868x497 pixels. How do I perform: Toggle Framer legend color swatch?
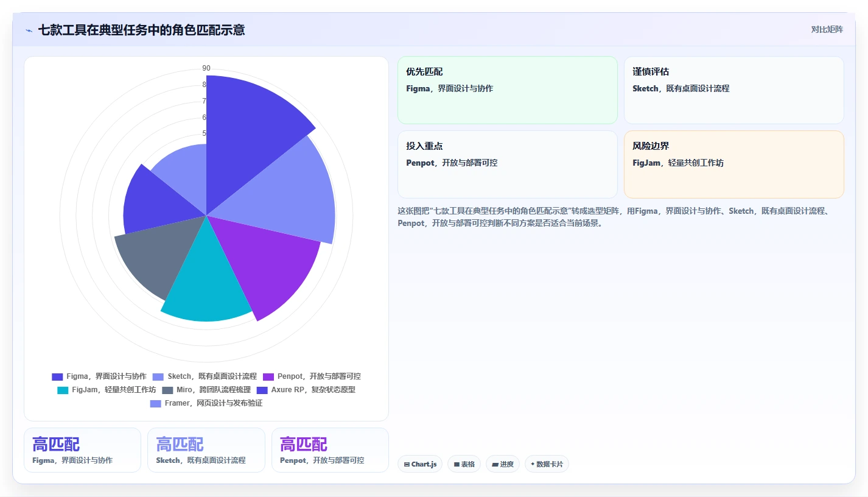155,404
